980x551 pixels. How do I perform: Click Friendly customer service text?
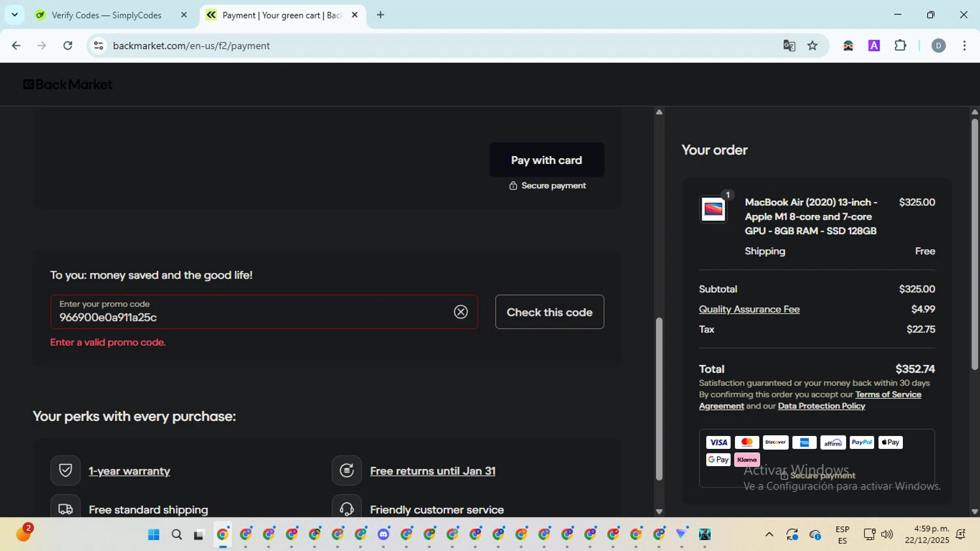[437, 510]
